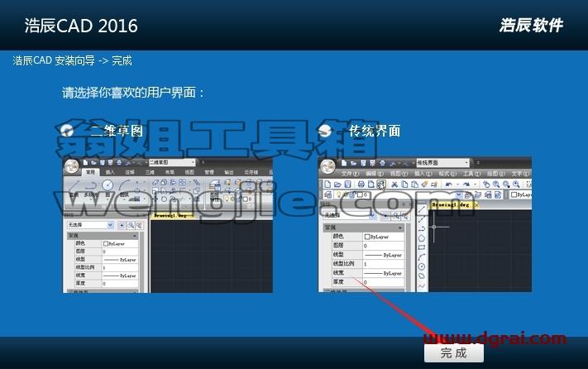Click the dark drawing canvas in the 二维草图 thumbnail
Viewport: 588px width, 369px height.
coord(211,256)
